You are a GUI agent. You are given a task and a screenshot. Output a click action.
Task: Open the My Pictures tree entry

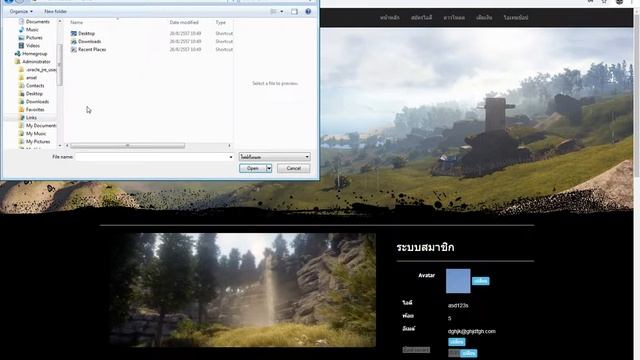pyautogui.click(x=35, y=142)
